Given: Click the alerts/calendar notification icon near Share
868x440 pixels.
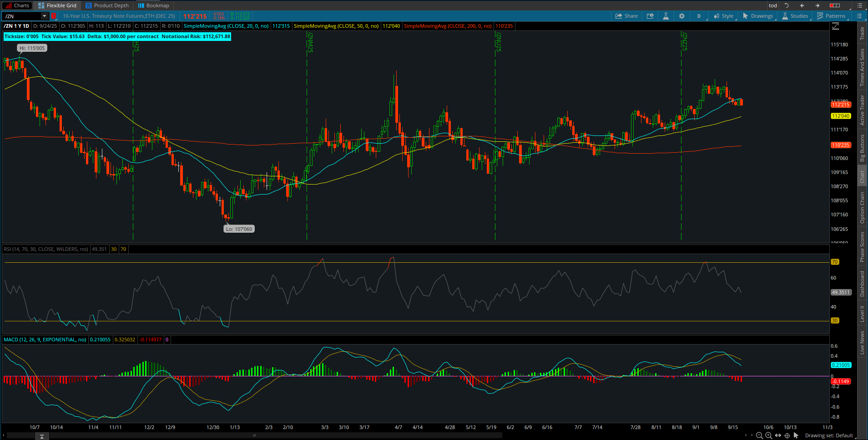Looking at the screenshot, I should (x=650, y=16).
